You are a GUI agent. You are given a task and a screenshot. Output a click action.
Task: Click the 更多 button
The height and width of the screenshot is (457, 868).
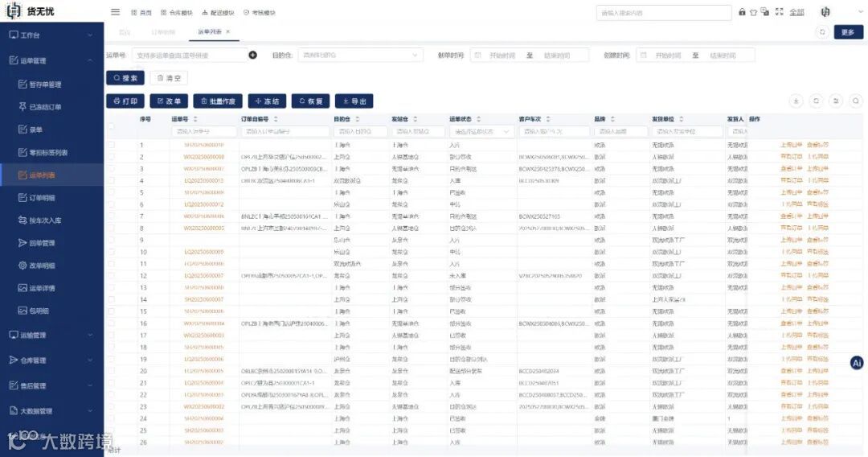[848, 32]
